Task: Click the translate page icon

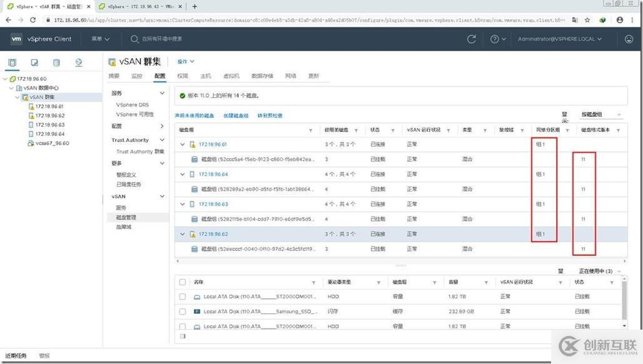Action: pyautogui.click(x=575, y=19)
